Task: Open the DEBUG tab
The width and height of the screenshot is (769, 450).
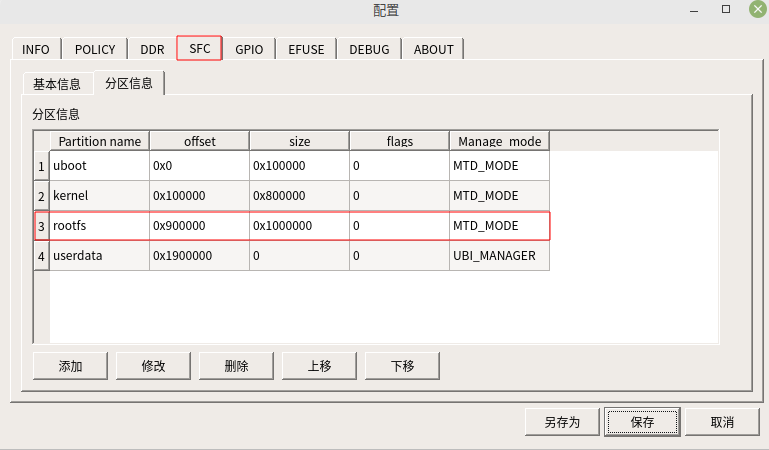Action: (x=370, y=49)
